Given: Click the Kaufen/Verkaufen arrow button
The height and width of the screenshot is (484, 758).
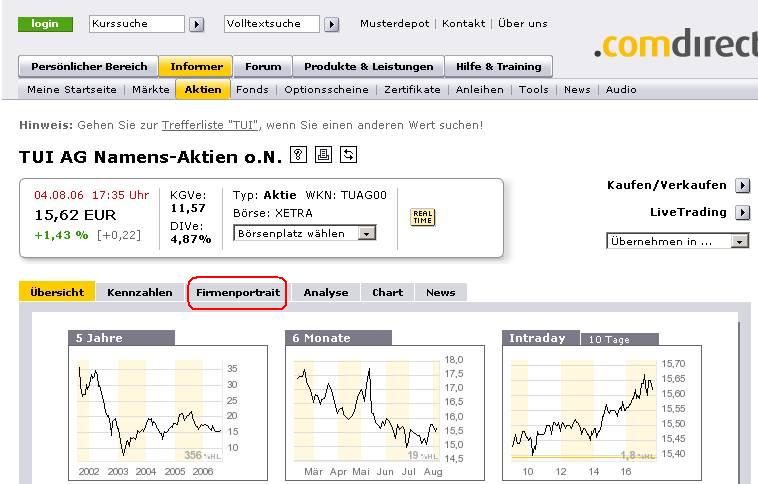Looking at the screenshot, I should point(743,185).
